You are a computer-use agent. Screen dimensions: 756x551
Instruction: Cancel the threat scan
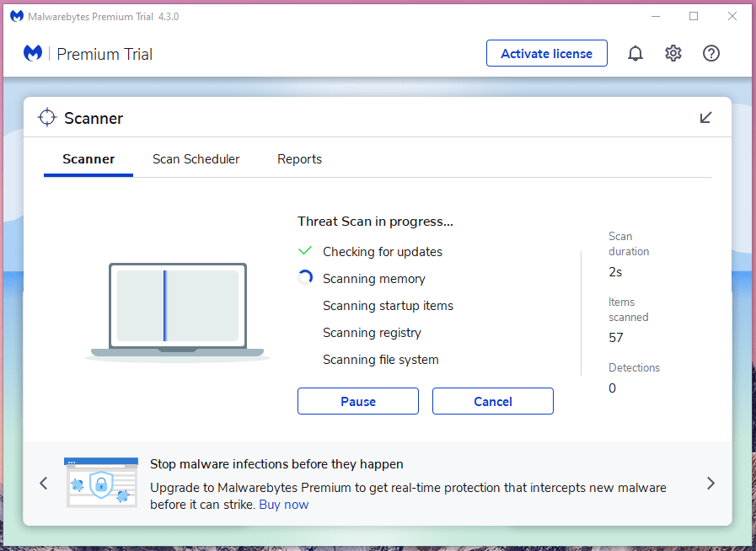coord(493,401)
